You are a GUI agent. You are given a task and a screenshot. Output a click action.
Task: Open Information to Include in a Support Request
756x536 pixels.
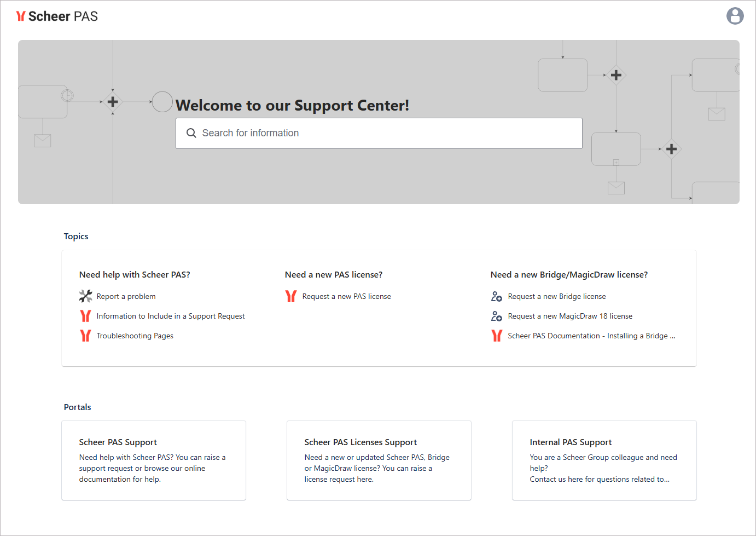click(x=171, y=316)
